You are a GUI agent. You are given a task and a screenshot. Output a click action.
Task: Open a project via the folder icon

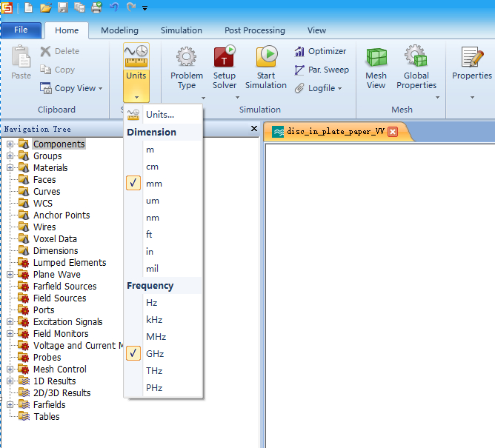click(46, 7)
